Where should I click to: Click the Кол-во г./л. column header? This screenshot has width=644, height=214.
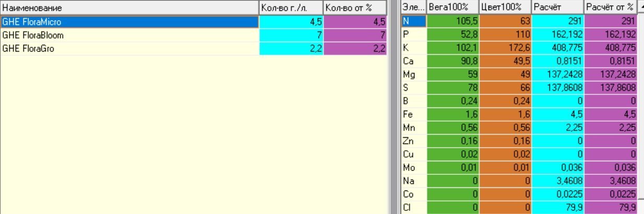pyautogui.click(x=291, y=8)
